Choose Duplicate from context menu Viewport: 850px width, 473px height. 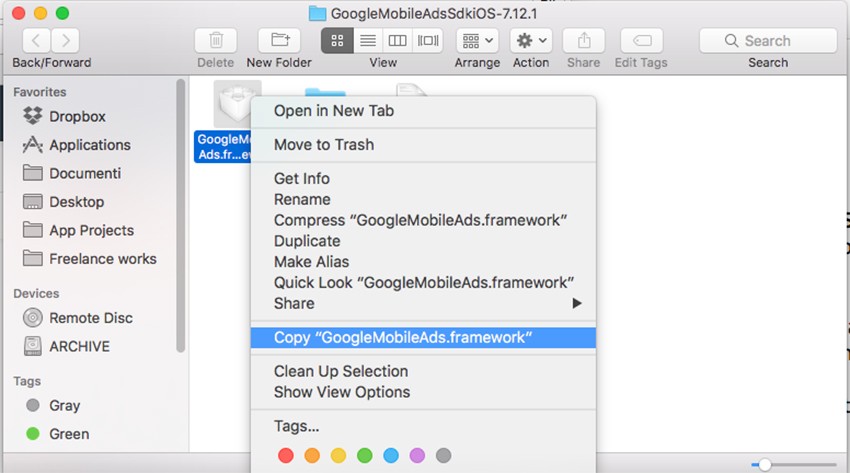(423, 241)
